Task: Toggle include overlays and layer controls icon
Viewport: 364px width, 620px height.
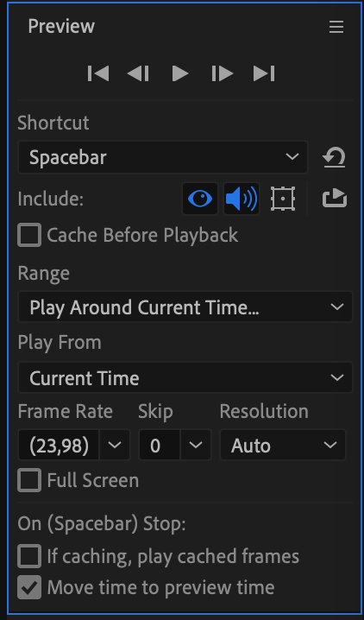Action: tap(283, 199)
